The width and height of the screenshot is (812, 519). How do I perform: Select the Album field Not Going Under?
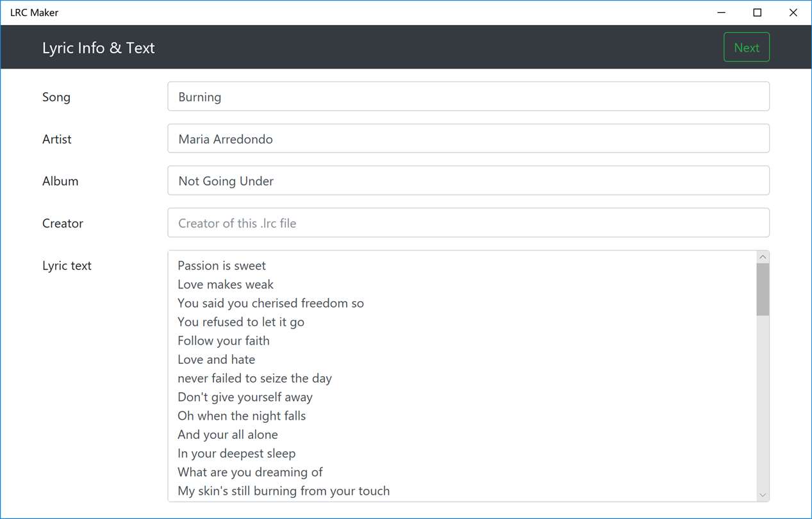(468, 181)
